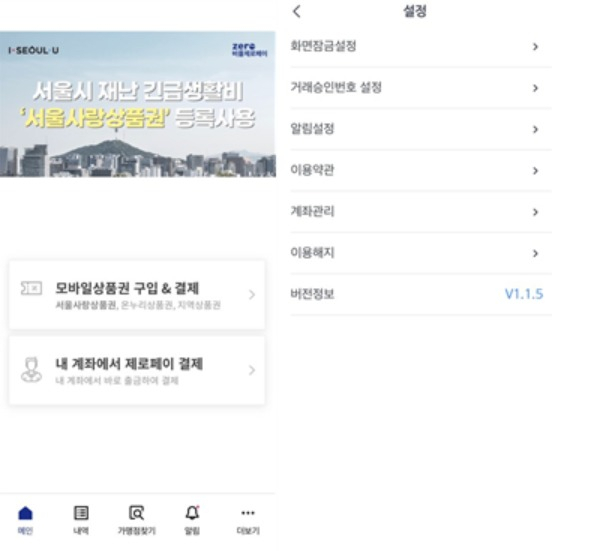The width and height of the screenshot is (593, 551).
Task: Expand 이용해지 with its chevron
Action: [535, 253]
